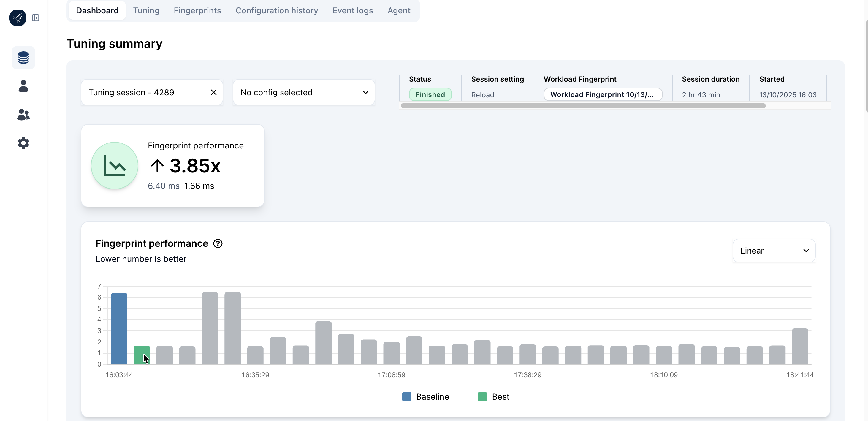This screenshot has width=868, height=421.
Task: Open the user profile icon in sidebar
Action: click(x=23, y=86)
